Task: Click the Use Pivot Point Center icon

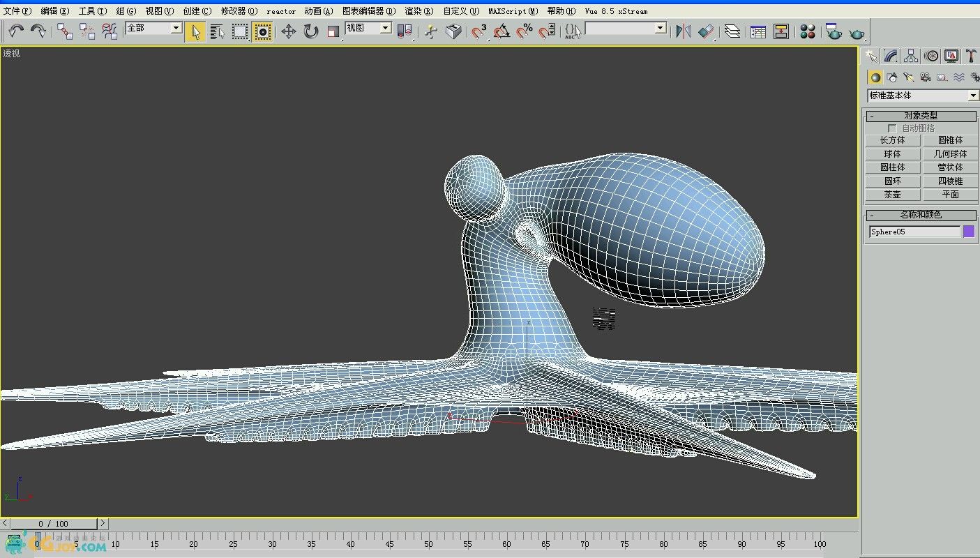Action: [x=405, y=31]
